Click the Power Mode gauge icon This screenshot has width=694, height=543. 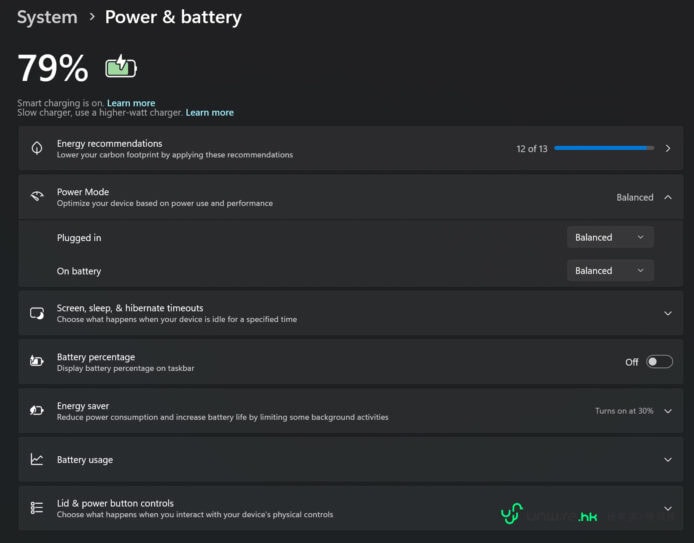pyautogui.click(x=37, y=196)
